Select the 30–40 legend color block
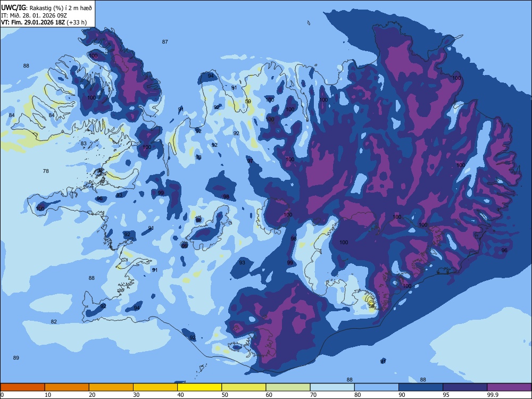Image resolution: width=532 pixels, height=399 pixels. pyautogui.click(x=155, y=387)
